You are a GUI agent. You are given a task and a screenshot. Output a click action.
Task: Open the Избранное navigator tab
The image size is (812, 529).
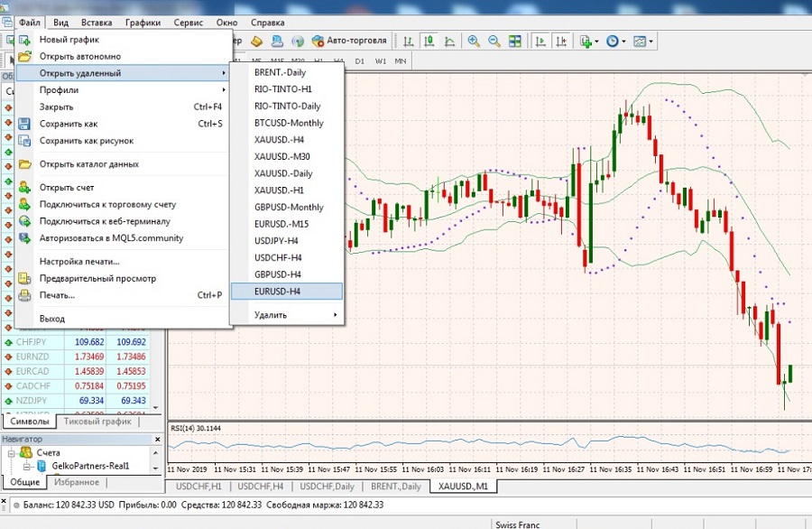coord(77,482)
